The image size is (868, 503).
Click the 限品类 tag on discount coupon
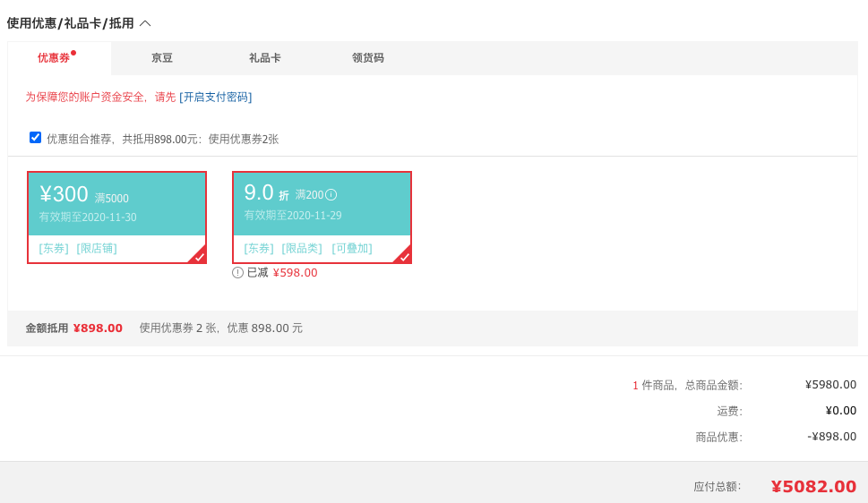(x=302, y=249)
